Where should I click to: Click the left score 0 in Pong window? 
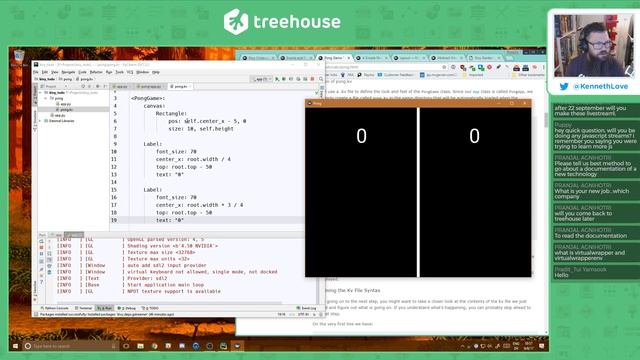click(361, 136)
